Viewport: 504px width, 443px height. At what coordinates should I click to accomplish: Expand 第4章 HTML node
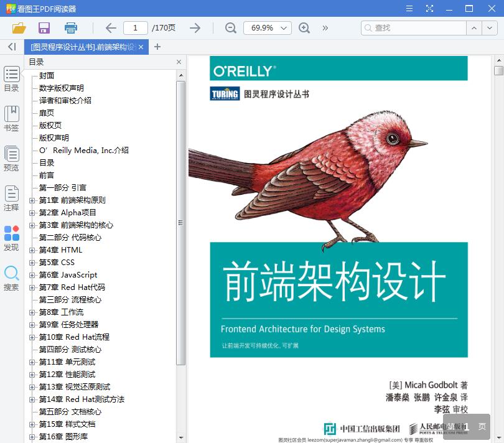(32, 251)
